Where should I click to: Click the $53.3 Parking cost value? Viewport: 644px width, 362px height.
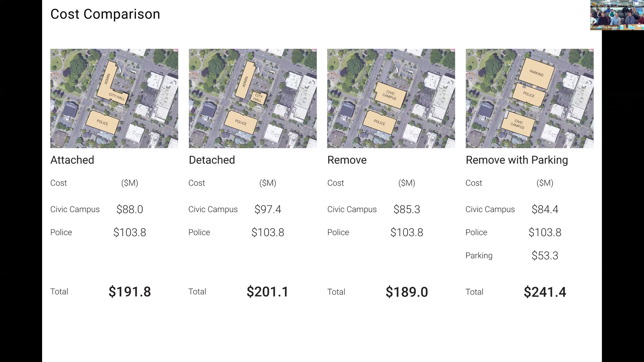545,255
